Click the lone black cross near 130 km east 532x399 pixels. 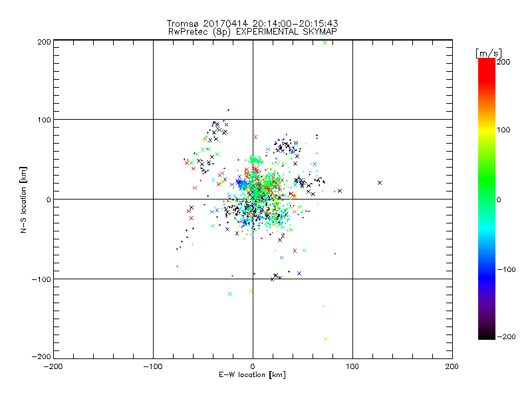click(380, 183)
